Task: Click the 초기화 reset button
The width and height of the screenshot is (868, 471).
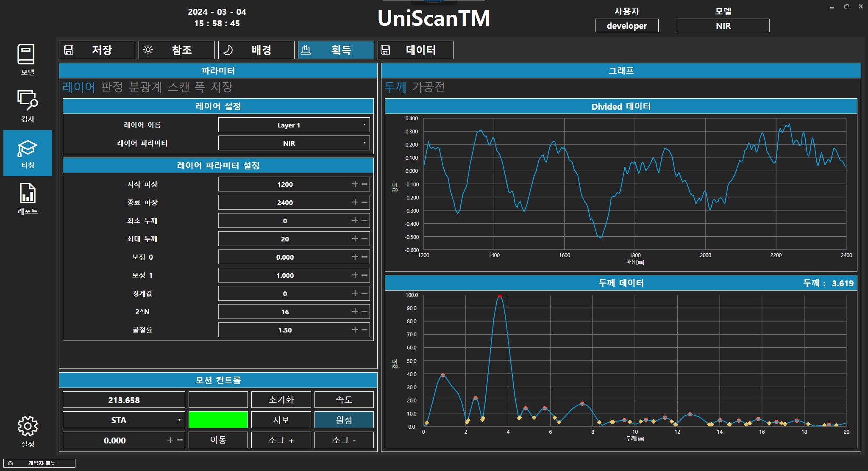Action: point(281,399)
